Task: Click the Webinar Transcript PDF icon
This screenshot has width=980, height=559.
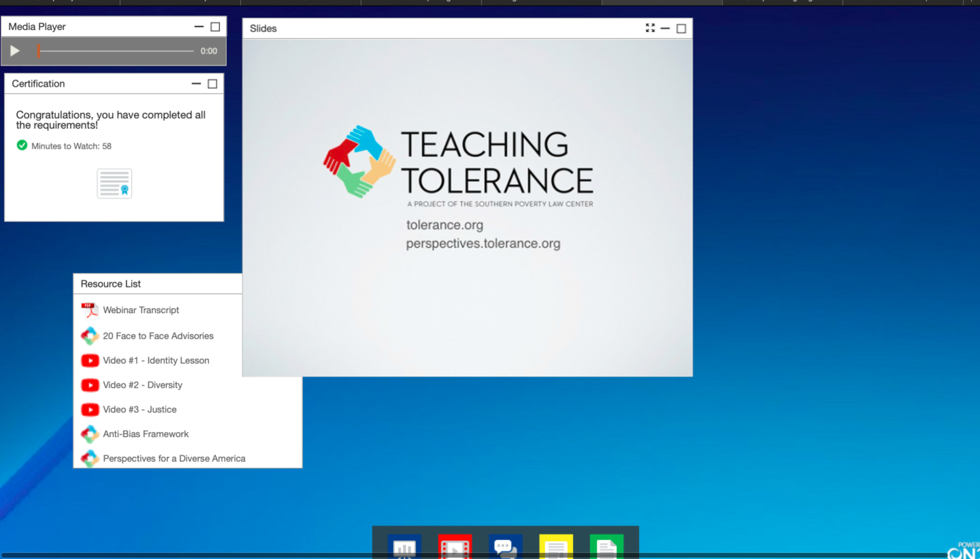Action: coord(89,310)
